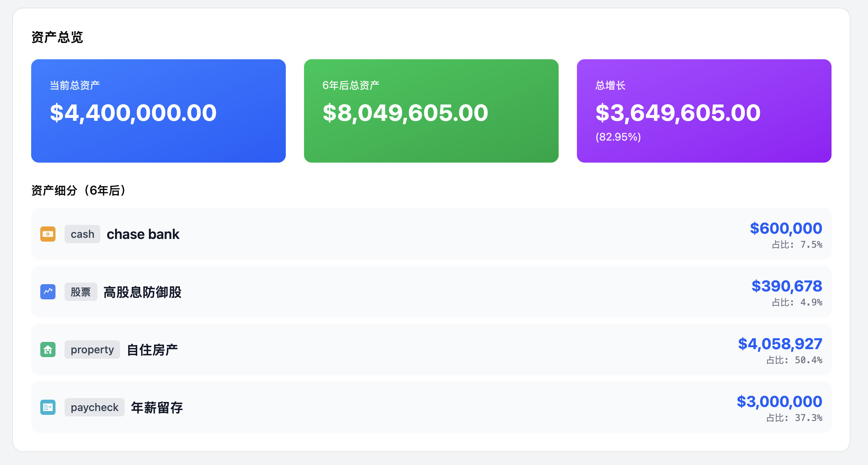This screenshot has width=868, height=465.
Task: Click the $600,000 amount value
Action: pyautogui.click(x=786, y=228)
